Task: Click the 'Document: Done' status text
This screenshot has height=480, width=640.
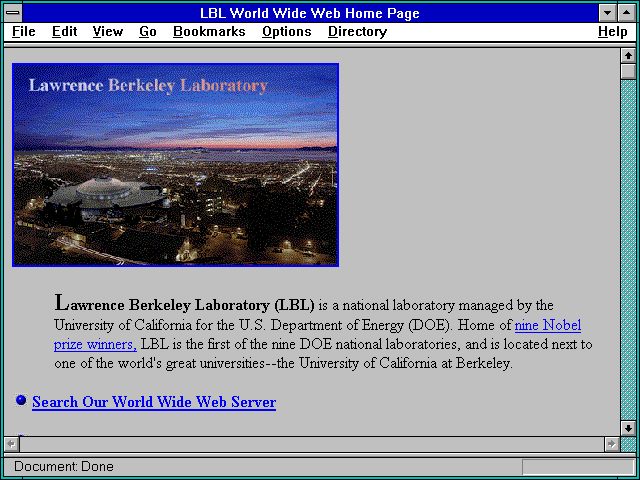Action: [64, 467]
